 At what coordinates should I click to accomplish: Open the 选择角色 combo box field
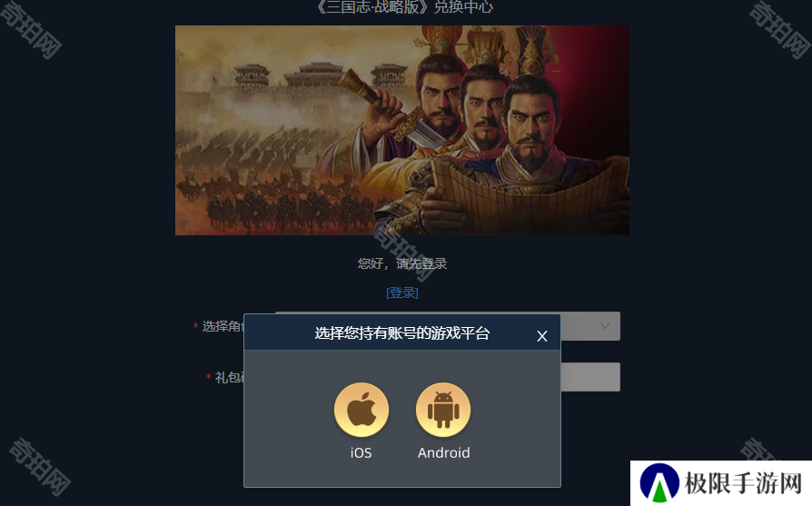589,326
